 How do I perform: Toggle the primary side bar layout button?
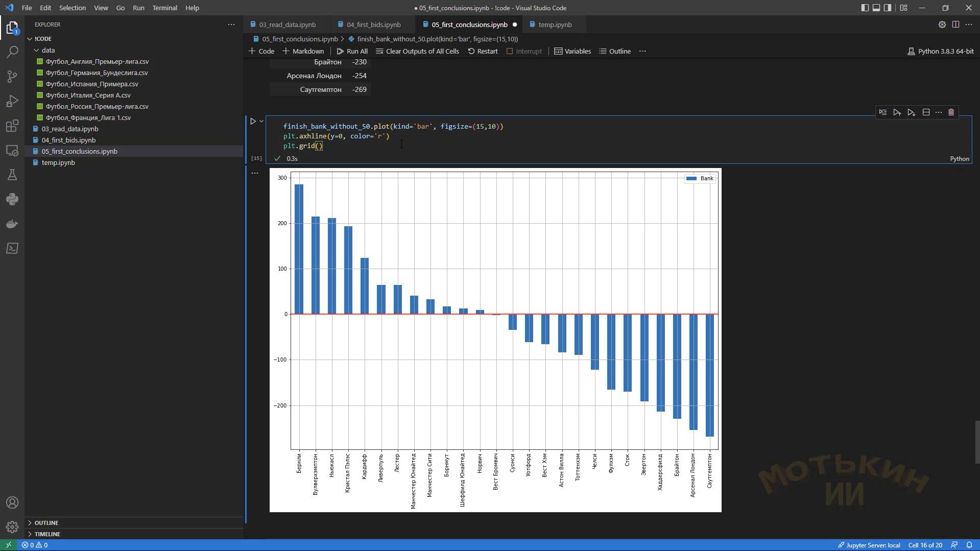click(865, 8)
